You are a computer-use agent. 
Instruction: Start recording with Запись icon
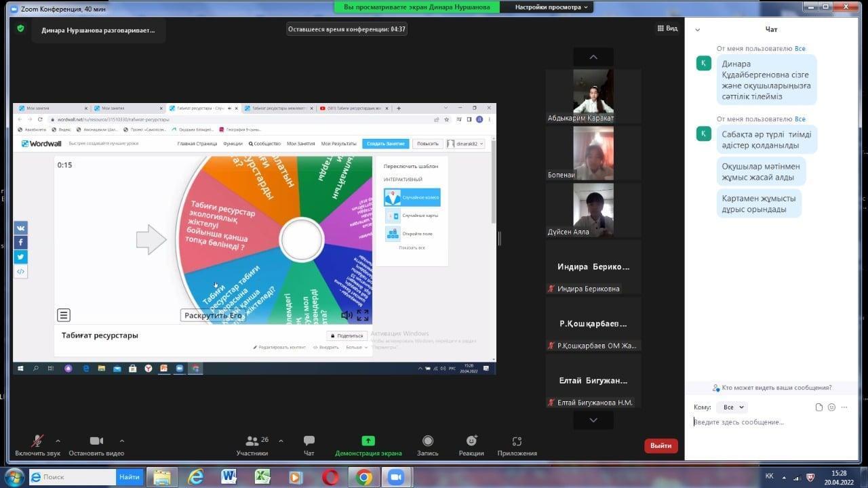(x=427, y=441)
